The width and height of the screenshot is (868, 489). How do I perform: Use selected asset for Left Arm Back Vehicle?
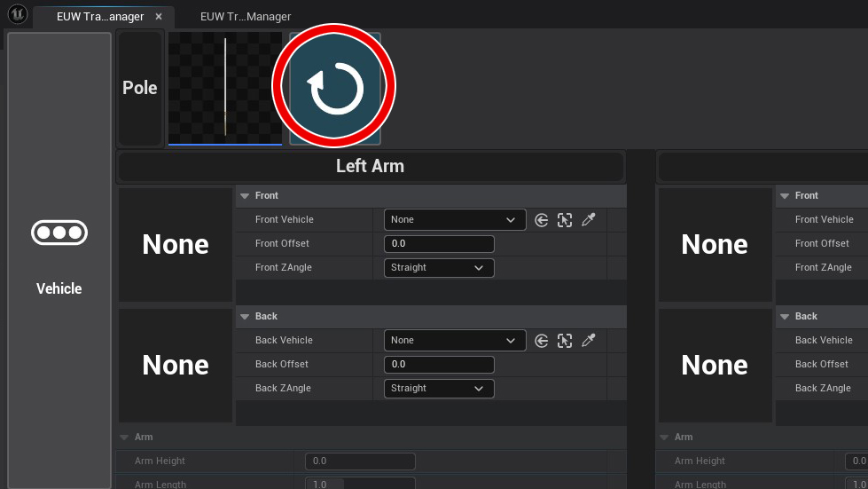(x=542, y=341)
